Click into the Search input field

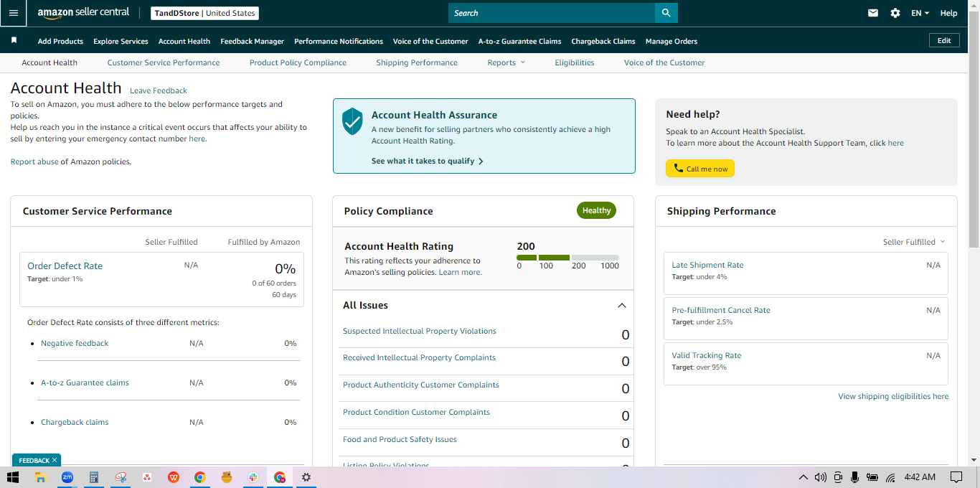coord(552,13)
